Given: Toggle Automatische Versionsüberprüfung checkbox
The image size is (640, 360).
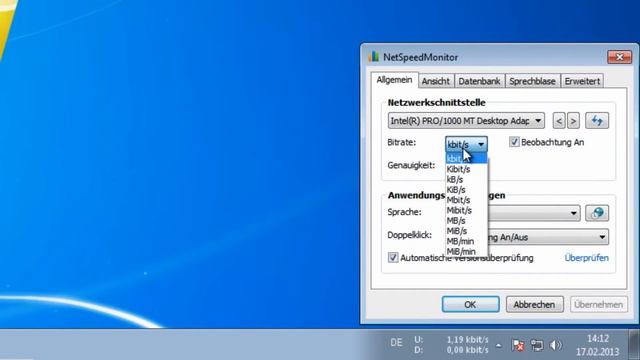Looking at the screenshot, I should [393, 258].
